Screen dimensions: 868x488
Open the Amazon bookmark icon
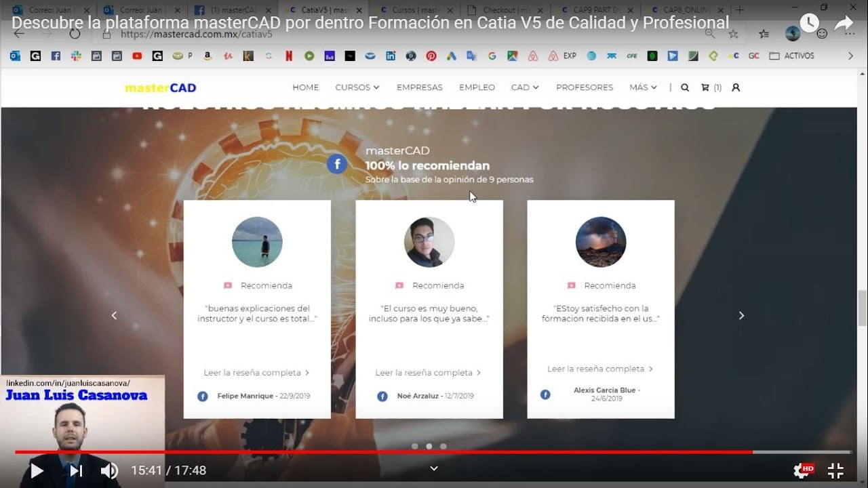click(208, 56)
